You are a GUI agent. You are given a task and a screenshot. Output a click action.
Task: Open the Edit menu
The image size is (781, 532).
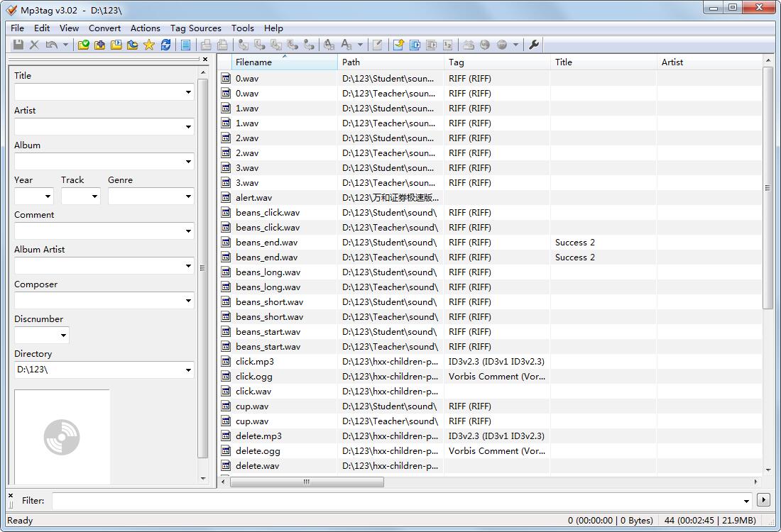[x=42, y=28]
